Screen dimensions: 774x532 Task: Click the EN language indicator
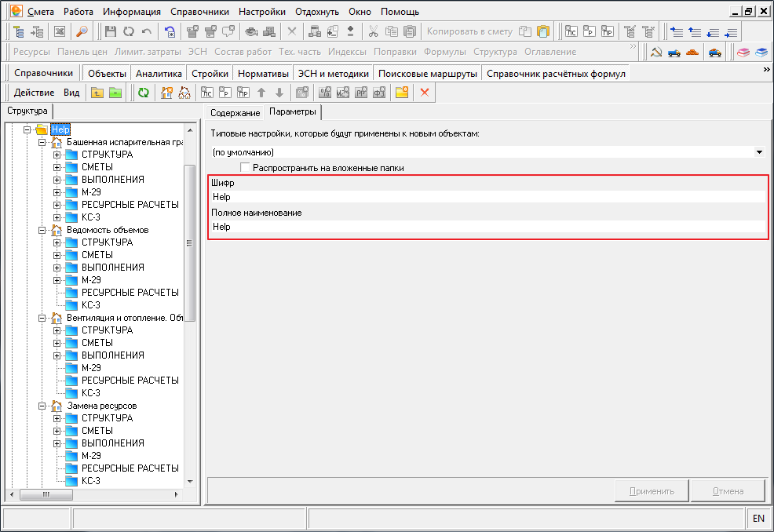tap(758, 518)
